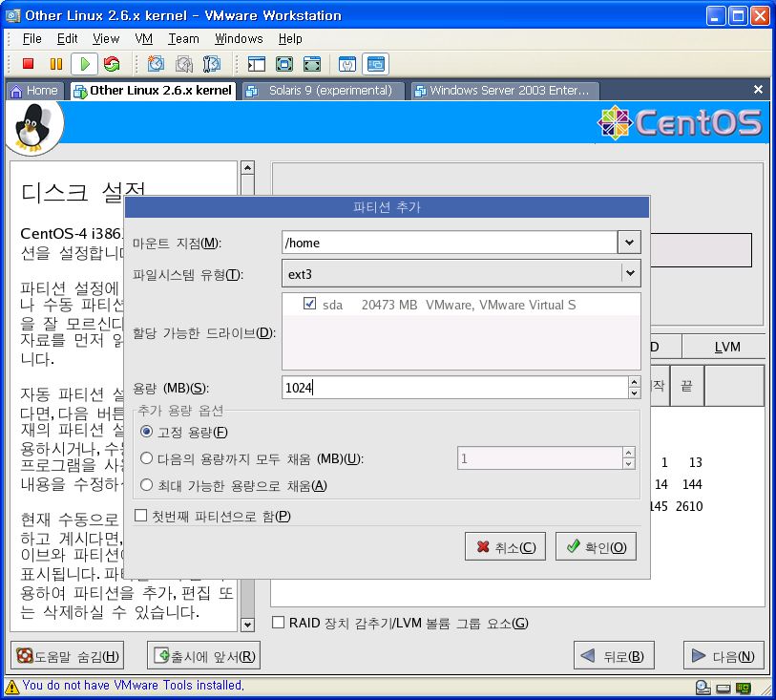Click the 취소 (Cancel) button
This screenshot has height=700, width=776.
505,547
